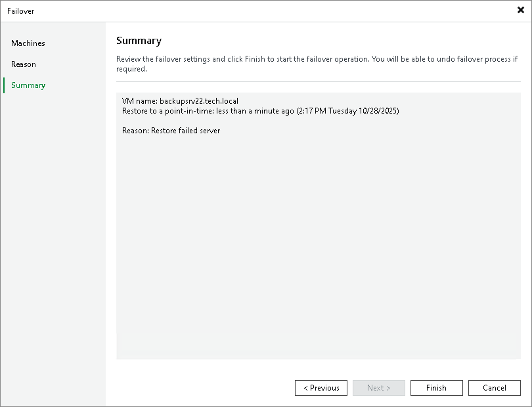Select the VM name backupsrv22.tech.local line
This screenshot has height=407, width=532.
(x=180, y=101)
